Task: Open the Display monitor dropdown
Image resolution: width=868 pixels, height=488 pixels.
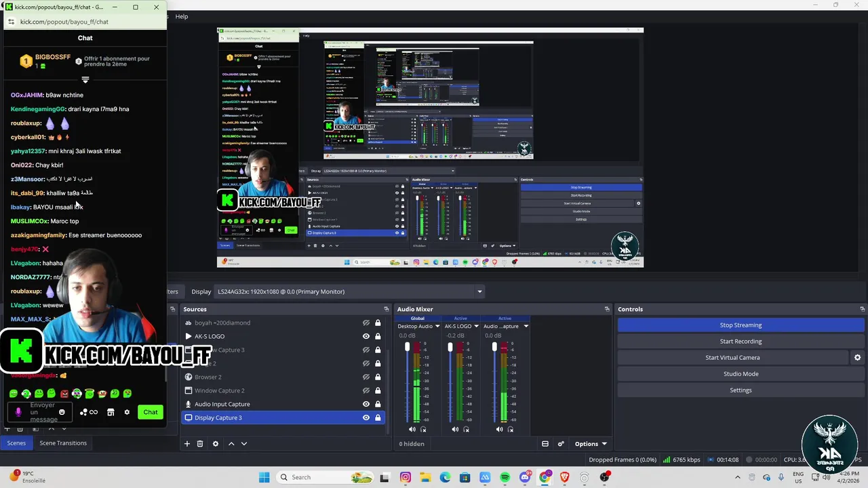Action: (x=349, y=291)
